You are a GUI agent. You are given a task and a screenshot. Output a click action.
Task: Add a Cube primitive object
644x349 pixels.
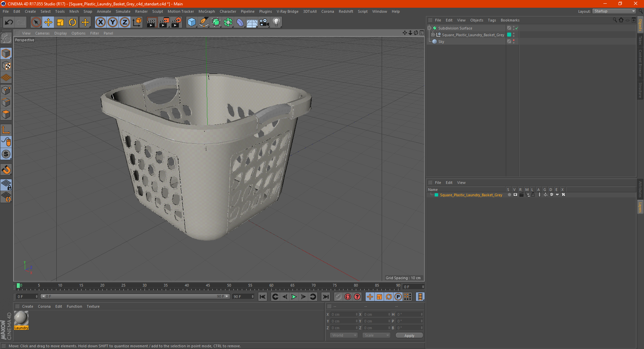coord(192,22)
